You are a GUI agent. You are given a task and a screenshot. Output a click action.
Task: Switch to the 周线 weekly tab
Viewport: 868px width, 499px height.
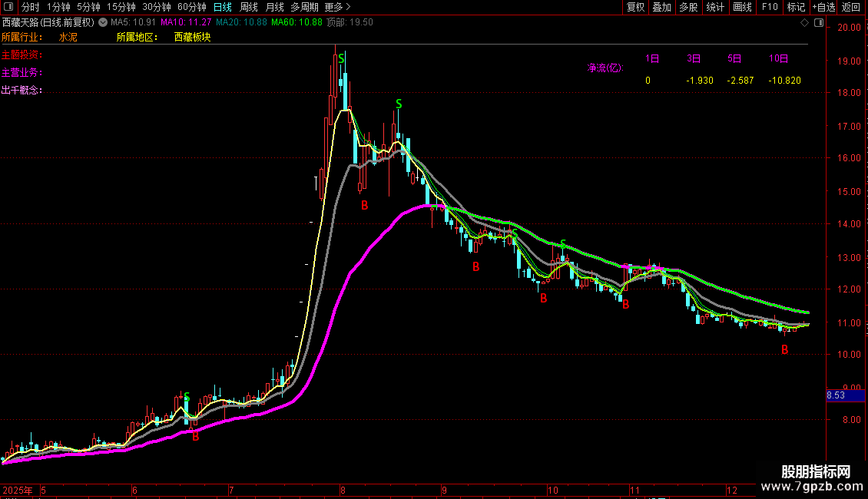(x=248, y=7)
